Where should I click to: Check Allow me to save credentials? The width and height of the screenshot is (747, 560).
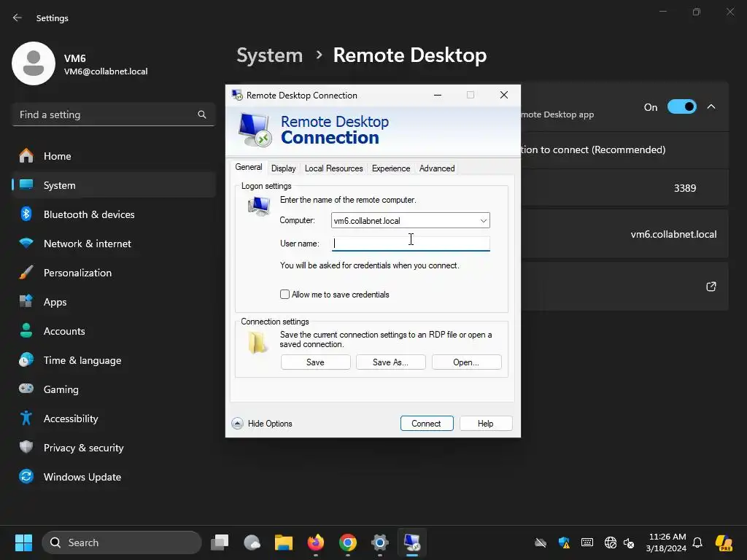click(285, 295)
